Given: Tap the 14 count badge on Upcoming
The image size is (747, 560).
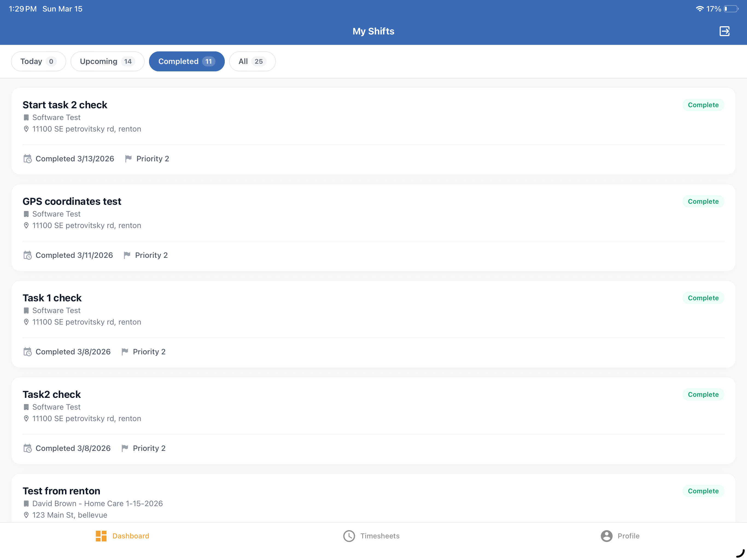Looking at the screenshot, I should click(128, 62).
